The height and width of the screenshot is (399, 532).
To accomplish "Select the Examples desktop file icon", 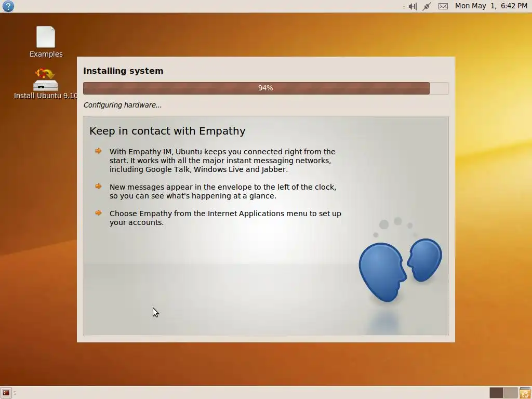I will 46,42.
